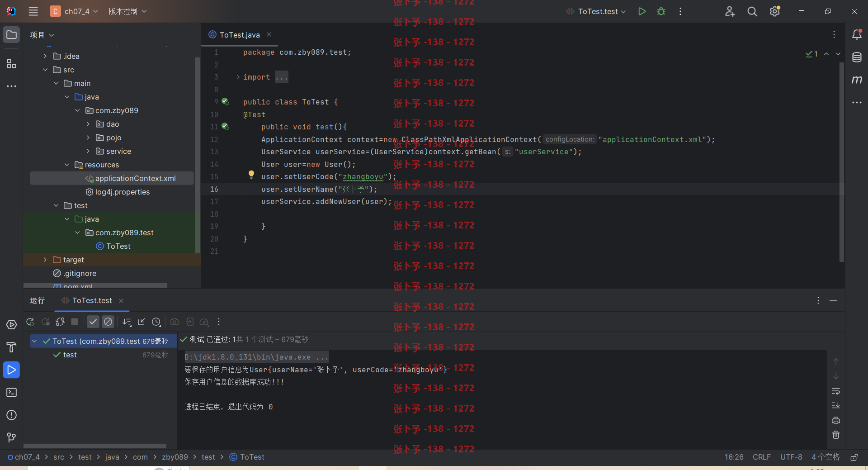The image size is (868, 470).
Task: Open Search Everywhere magnifier
Action: point(752,11)
